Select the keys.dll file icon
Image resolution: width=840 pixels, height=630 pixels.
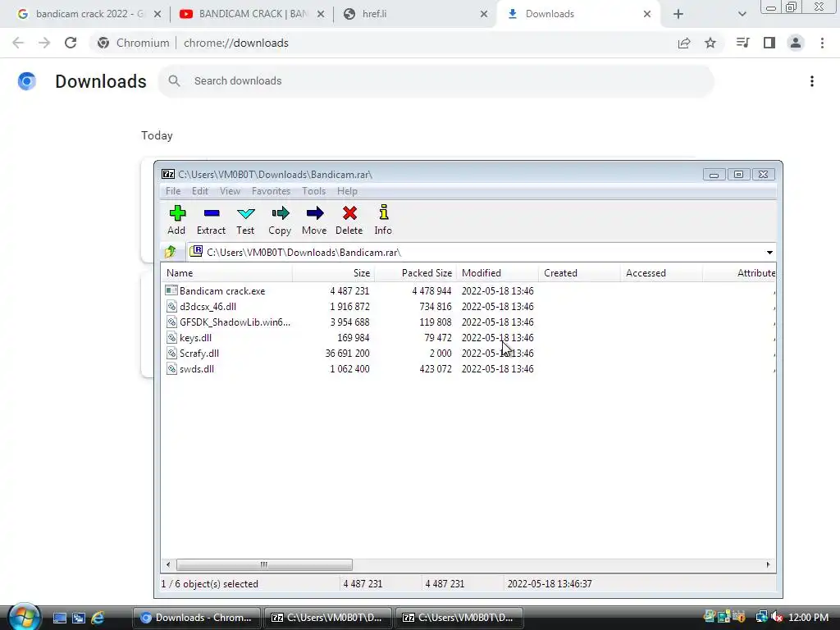coord(171,337)
